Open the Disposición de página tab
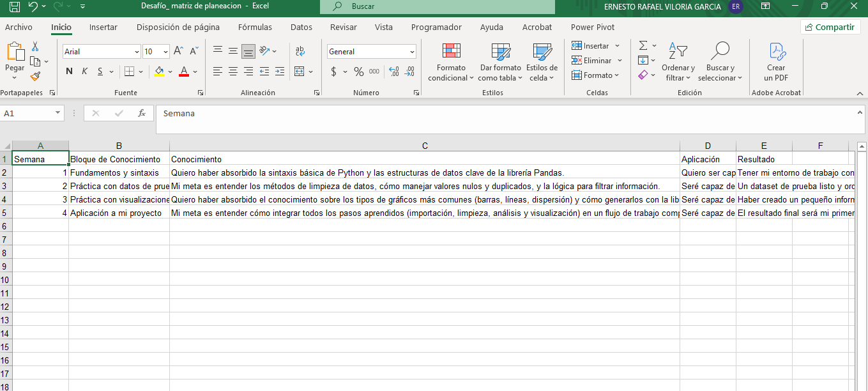This screenshot has width=868, height=391. (x=178, y=27)
